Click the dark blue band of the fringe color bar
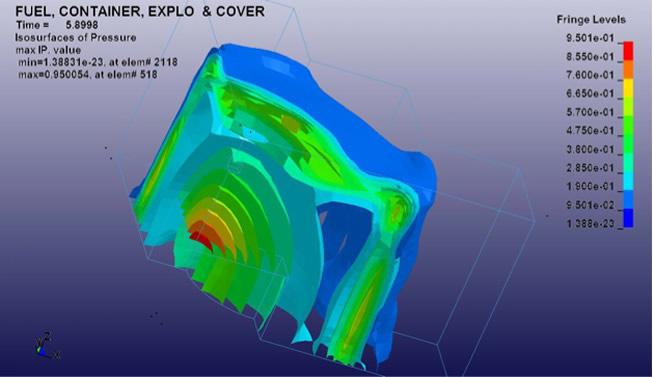This screenshot has height=377, width=653. coord(628,218)
